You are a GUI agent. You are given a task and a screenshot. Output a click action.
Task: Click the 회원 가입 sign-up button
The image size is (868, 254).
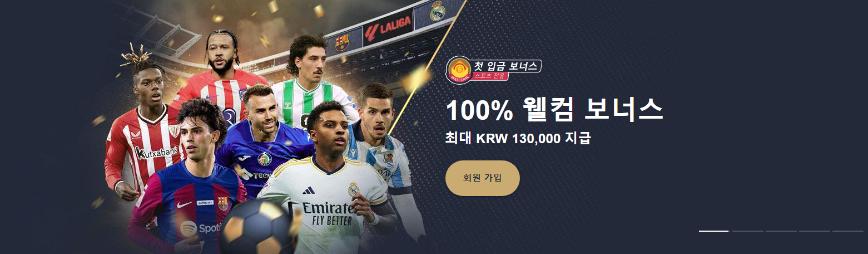coord(483,178)
